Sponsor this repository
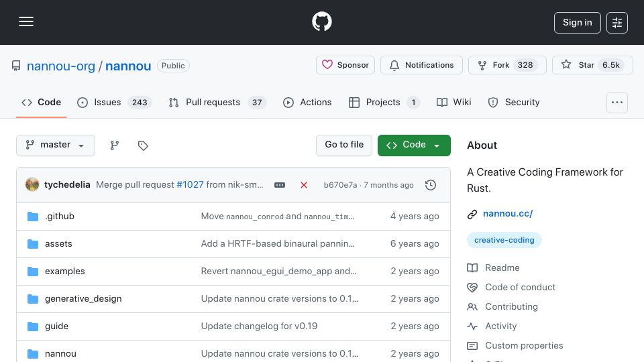Image resolution: width=644 pixels, height=362 pixels. [345, 65]
